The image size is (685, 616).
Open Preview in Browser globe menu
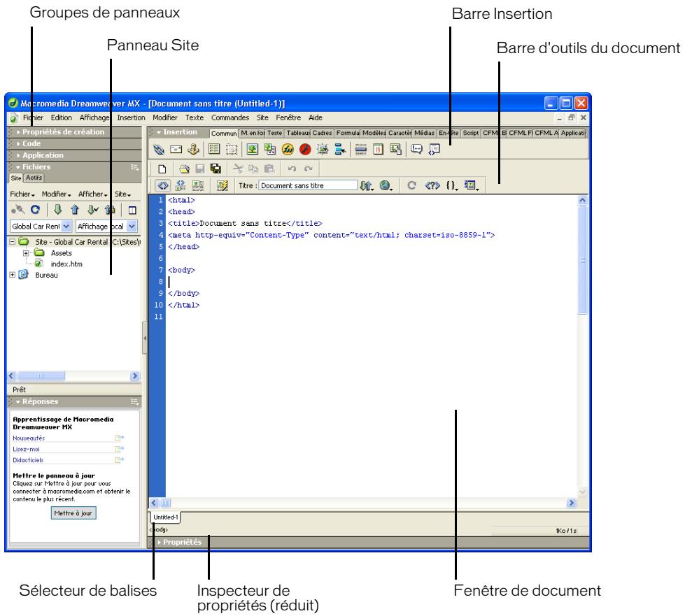coord(386,185)
